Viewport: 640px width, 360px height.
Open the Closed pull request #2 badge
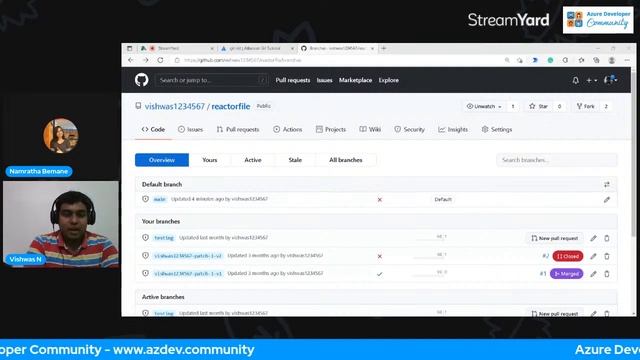[568, 256]
